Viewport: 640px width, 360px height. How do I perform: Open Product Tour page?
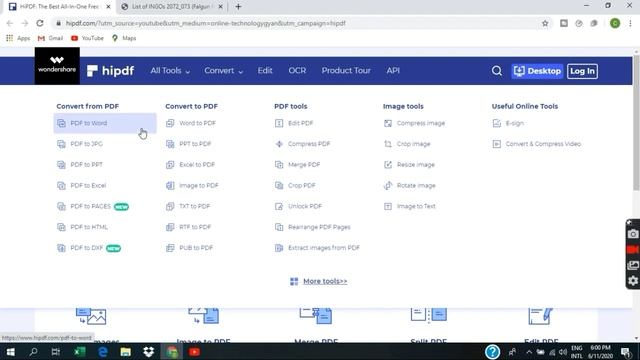[x=346, y=71]
